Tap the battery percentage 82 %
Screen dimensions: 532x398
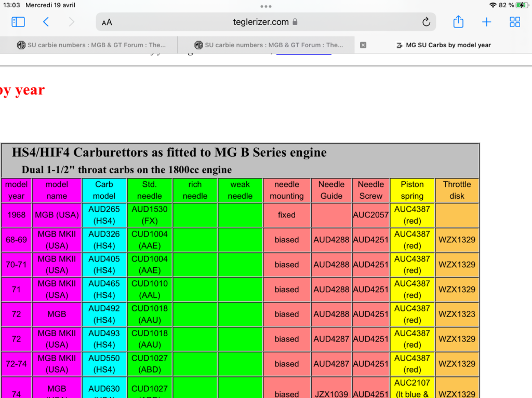pyautogui.click(x=506, y=5)
